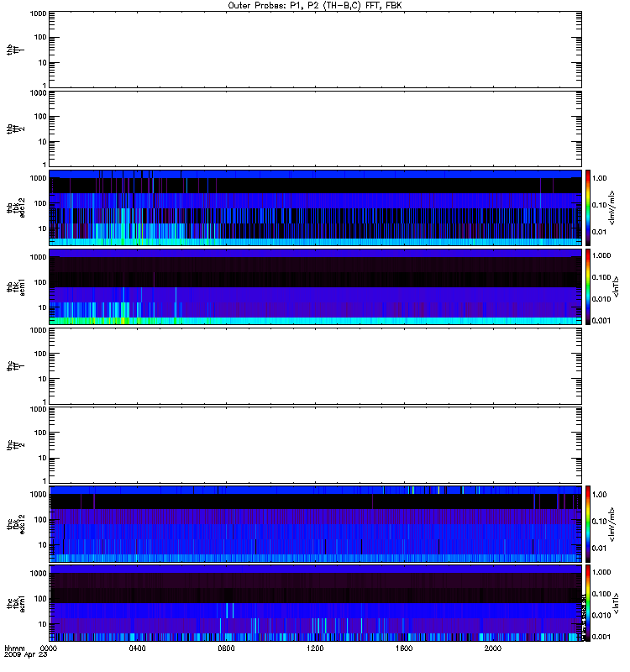Click the "1" y-tick of the top thb panel
The height and width of the screenshot is (672, 630).
(45, 86)
